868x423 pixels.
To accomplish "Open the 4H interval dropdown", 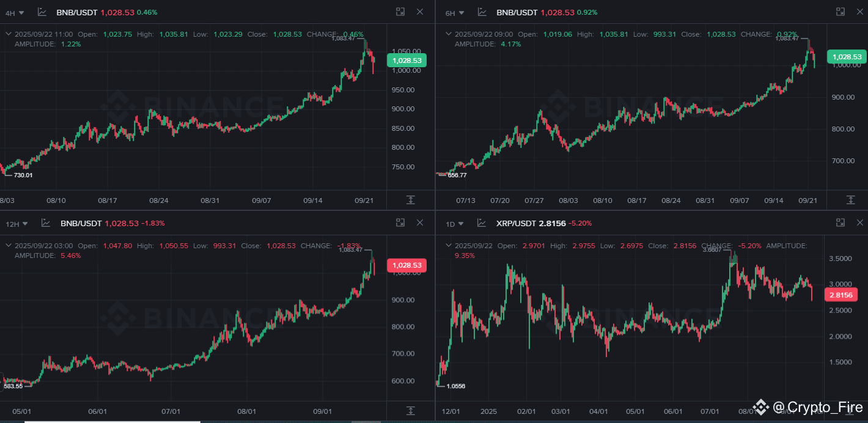I will click(15, 13).
